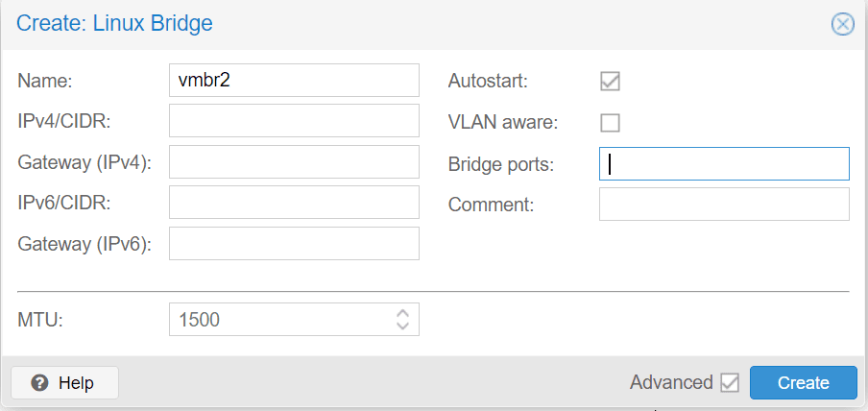Focus the Name field containing vmbr2

click(x=294, y=81)
